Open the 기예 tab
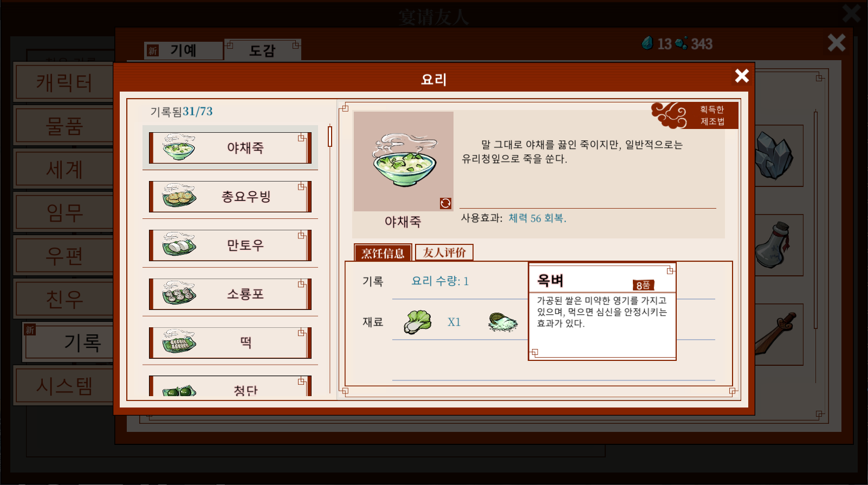 click(x=184, y=50)
